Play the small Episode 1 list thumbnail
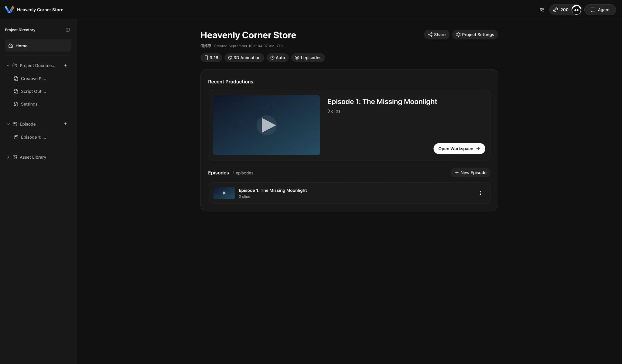622x364 pixels. click(224, 193)
